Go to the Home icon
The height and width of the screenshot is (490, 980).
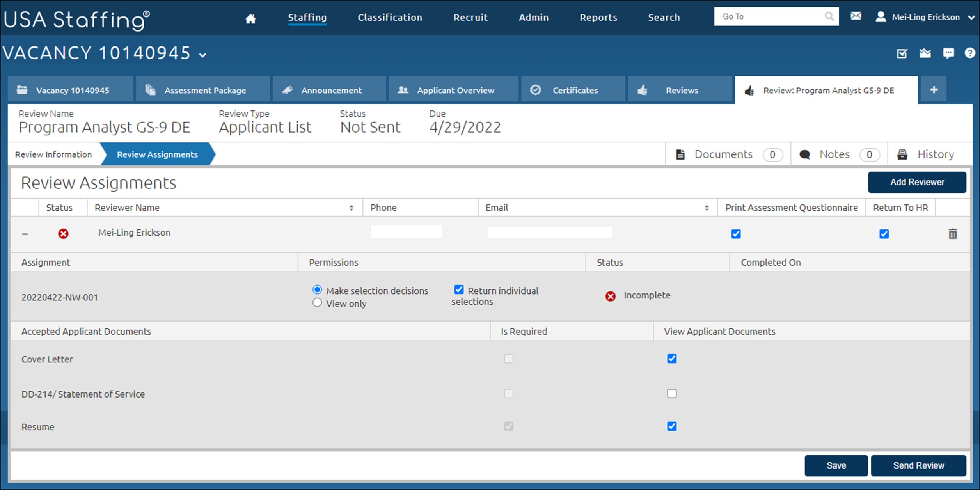pyautogui.click(x=250, y=18)
